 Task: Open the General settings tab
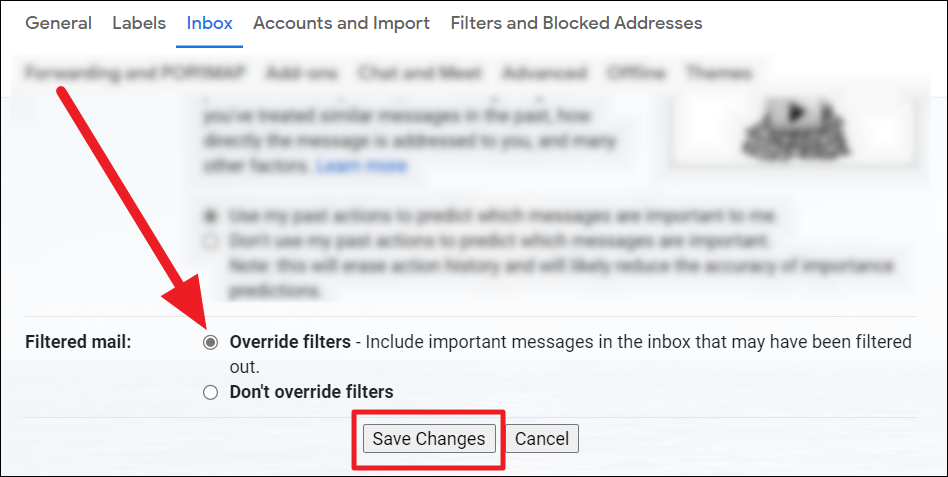(x=59, y=23)
